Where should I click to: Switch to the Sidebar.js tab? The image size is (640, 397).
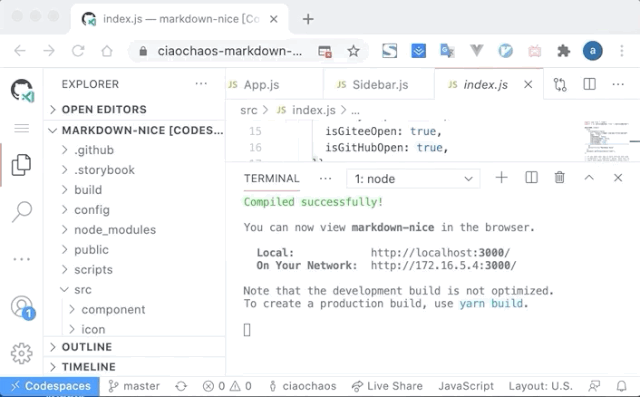pyautogui.click(x=379, y=84)
